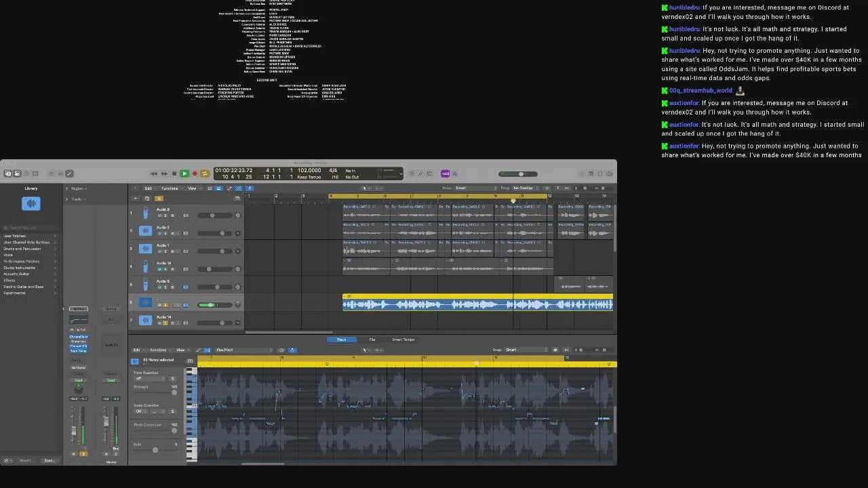Click the selected yellow region on track 6
The image size is (868, 488).
477,302
